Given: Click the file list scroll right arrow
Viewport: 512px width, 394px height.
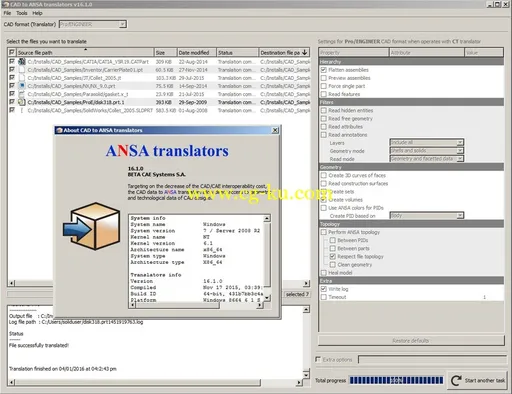Looking at the screenshot, I should click(x=306, y=283).
